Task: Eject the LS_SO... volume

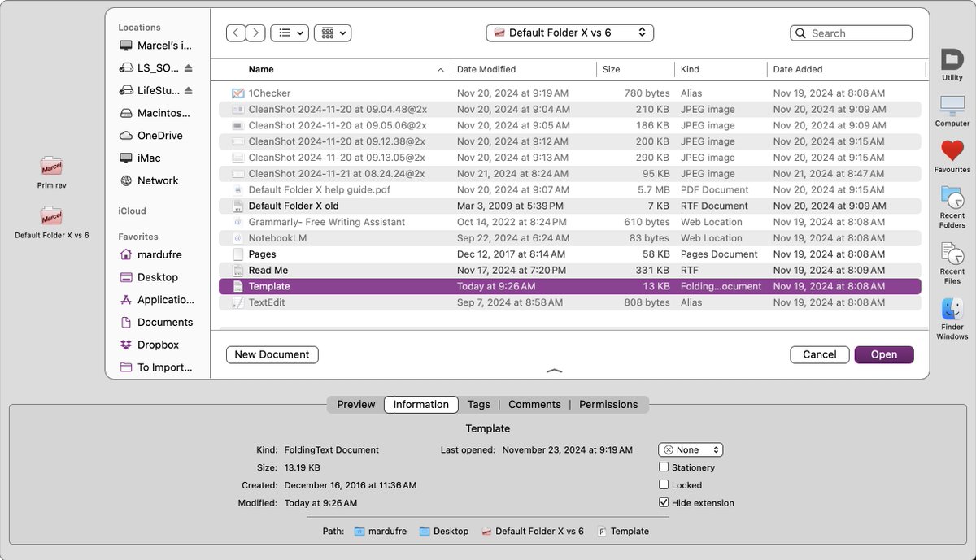Action: [189, 67]
